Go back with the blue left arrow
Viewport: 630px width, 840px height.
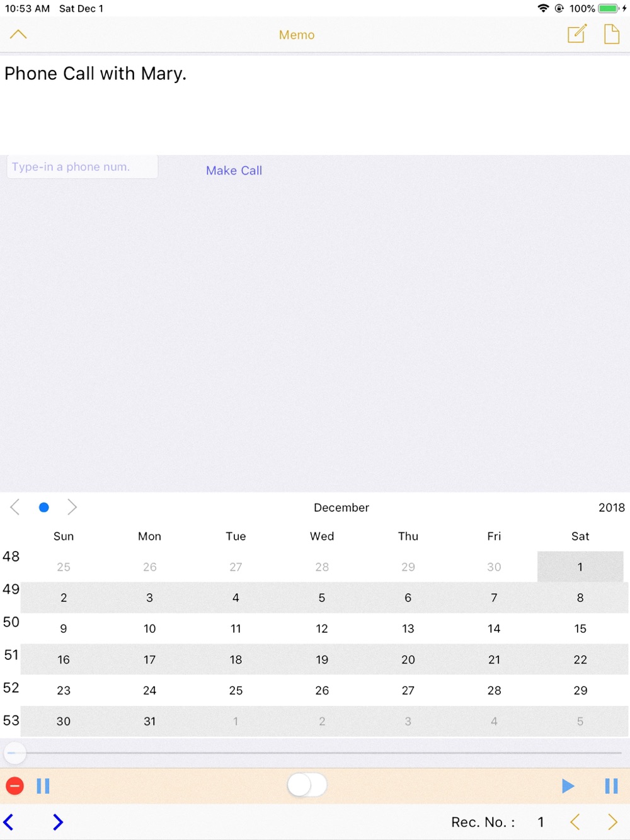pyautogui.click(x=9, y=822)
